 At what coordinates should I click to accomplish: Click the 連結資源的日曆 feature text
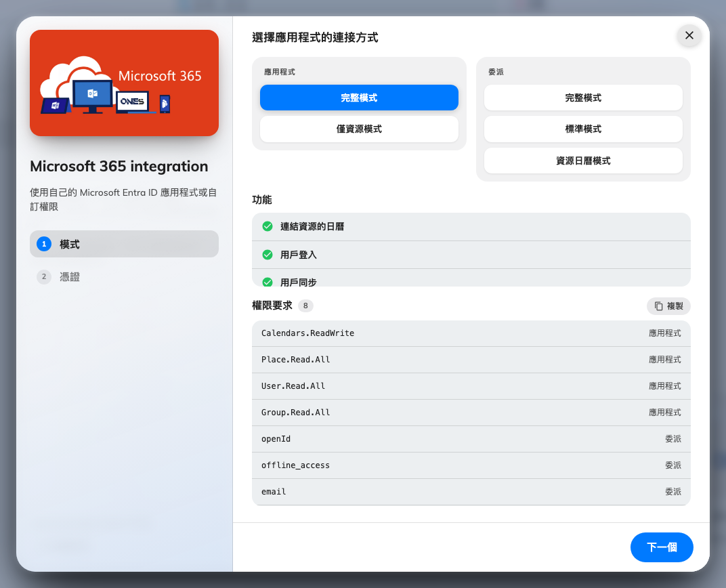click(x=312, y=226)
